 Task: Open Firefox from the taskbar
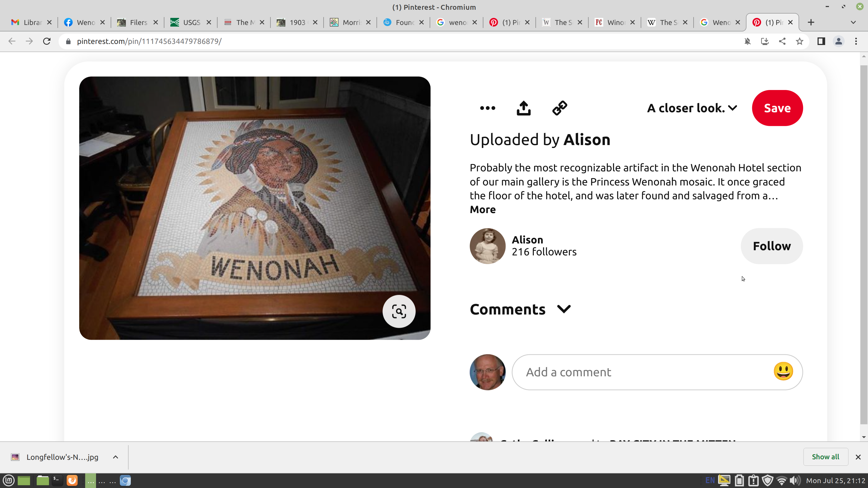[x=72, y=480]
